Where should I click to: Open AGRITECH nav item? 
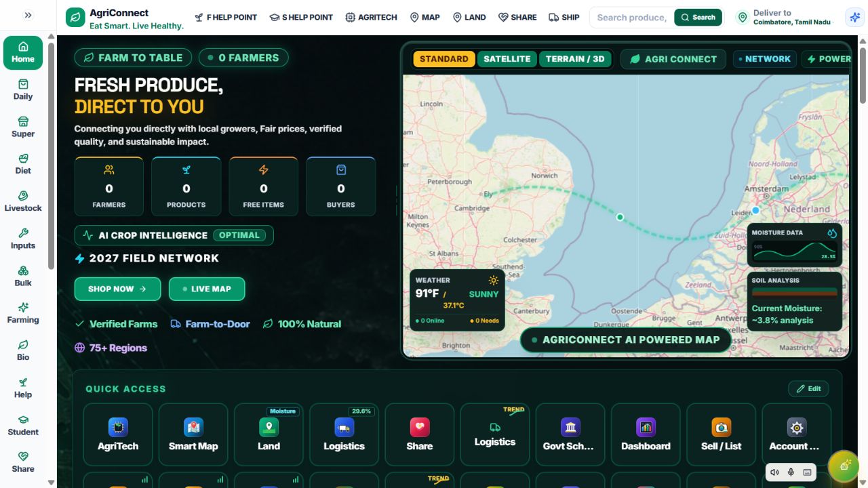371,18
